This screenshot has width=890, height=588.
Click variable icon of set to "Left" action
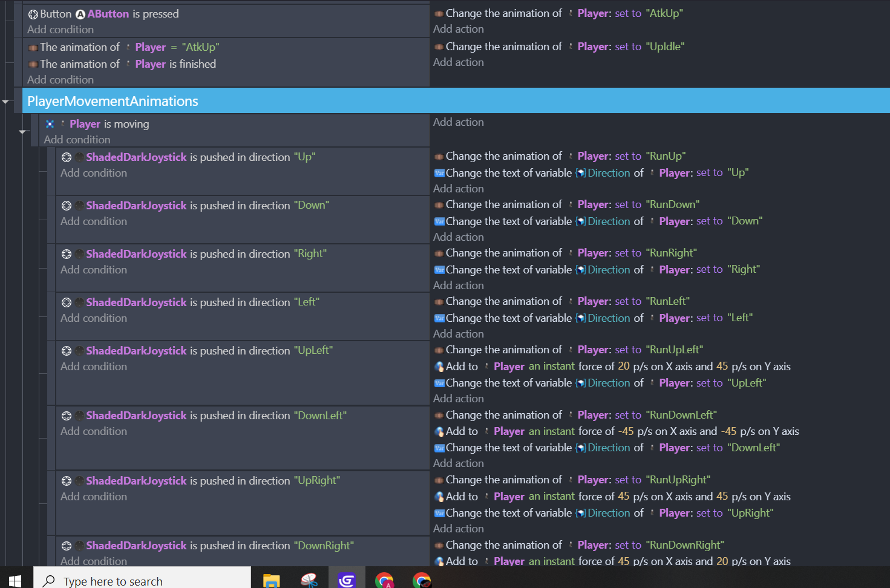(440, 318)
